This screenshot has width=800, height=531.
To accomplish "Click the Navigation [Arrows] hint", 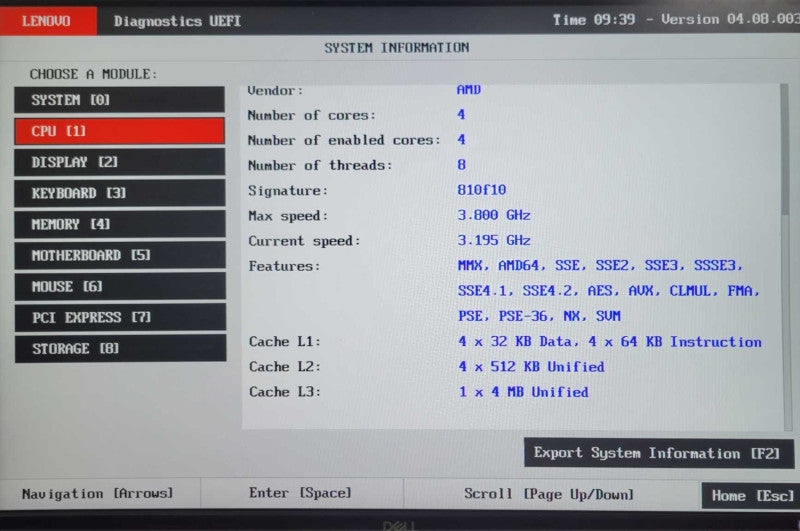I will [97, 493].
